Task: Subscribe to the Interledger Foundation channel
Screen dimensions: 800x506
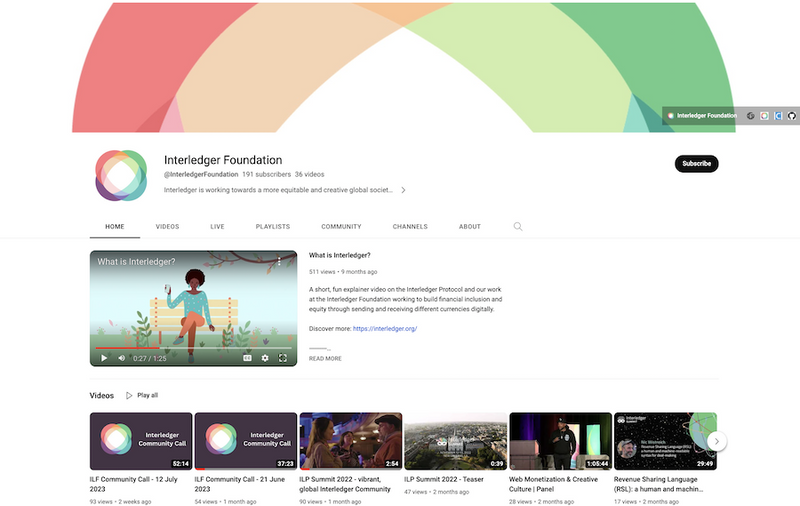Action: point(696,164)
